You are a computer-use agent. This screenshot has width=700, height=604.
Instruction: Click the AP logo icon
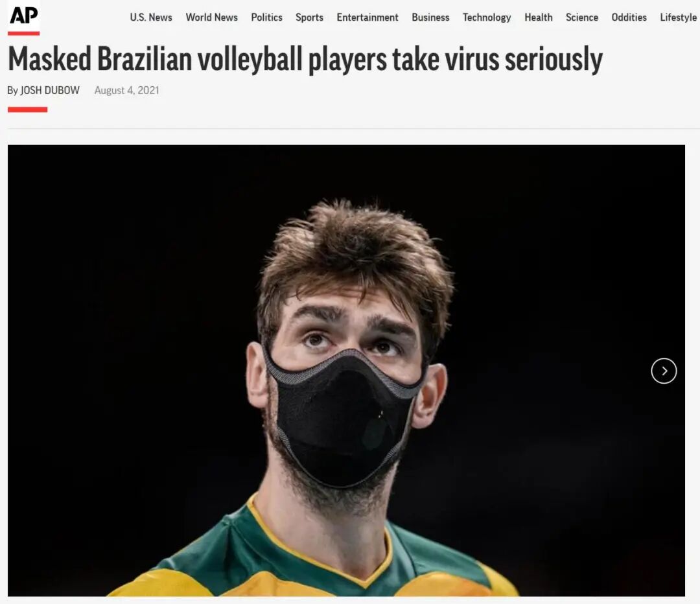pos(24,16)
